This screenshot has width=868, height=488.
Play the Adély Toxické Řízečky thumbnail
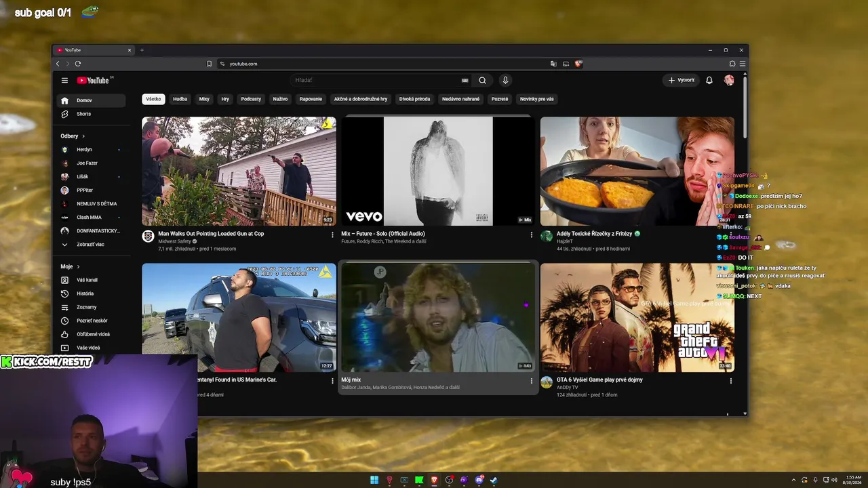click(x=637, y=171)
